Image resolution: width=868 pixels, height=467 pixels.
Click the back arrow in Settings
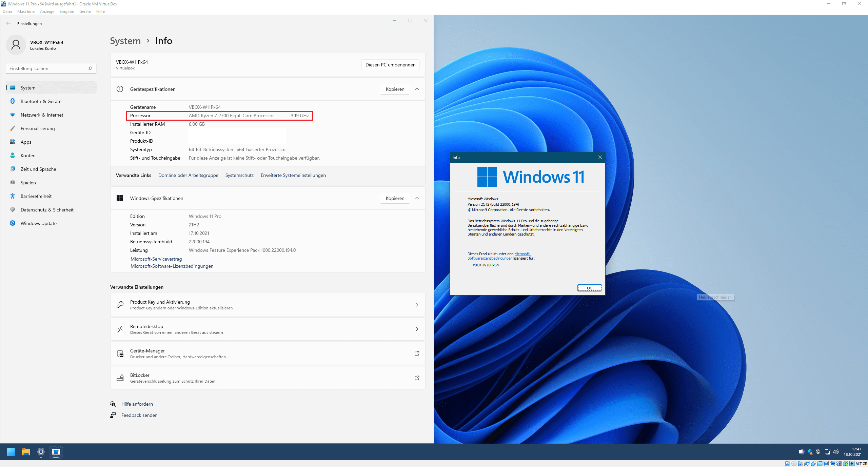point(8,23)
